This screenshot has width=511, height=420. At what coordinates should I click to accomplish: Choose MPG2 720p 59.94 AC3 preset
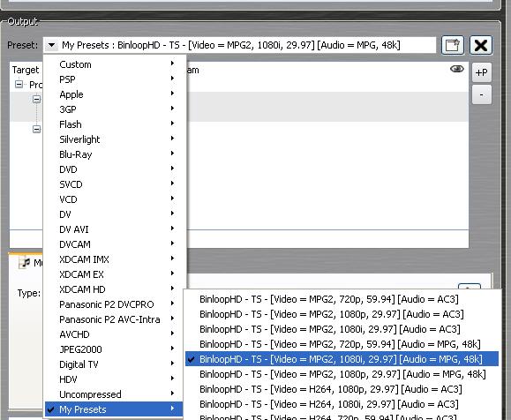coord(342,299)
